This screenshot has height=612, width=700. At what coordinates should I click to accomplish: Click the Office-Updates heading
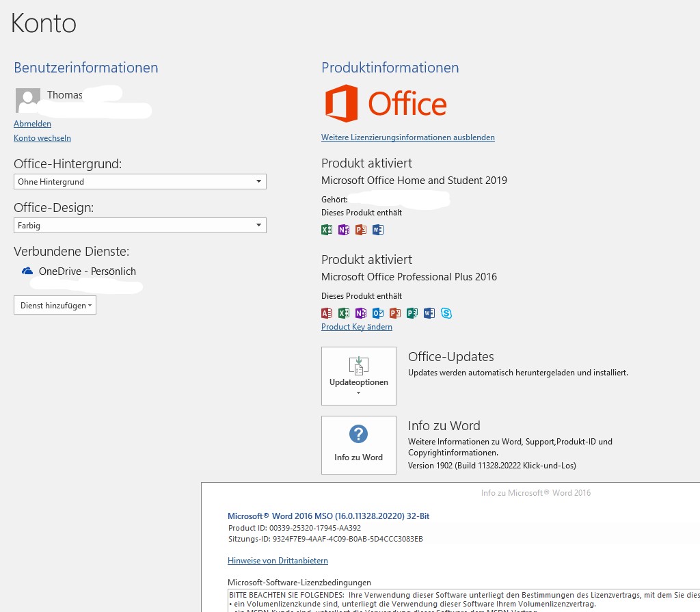451,356
